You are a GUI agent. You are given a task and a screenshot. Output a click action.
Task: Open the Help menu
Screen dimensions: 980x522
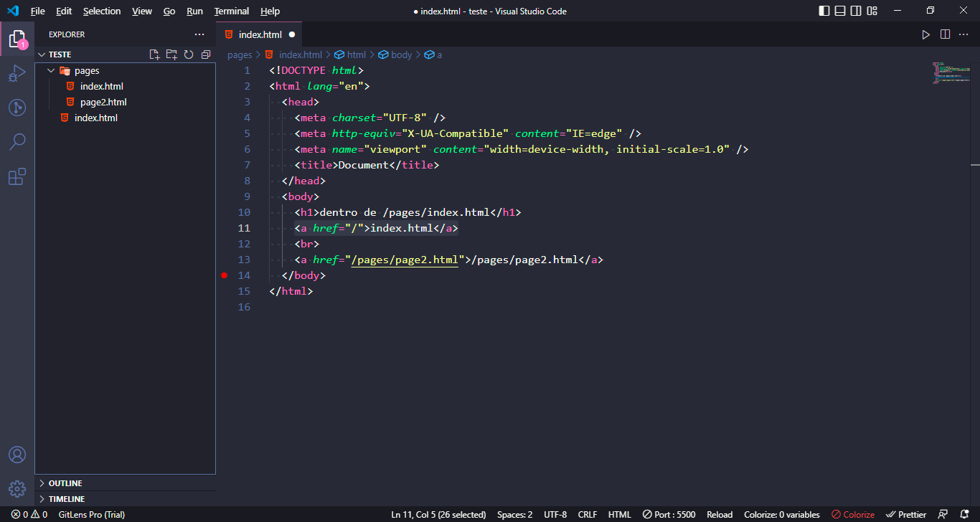270,11
